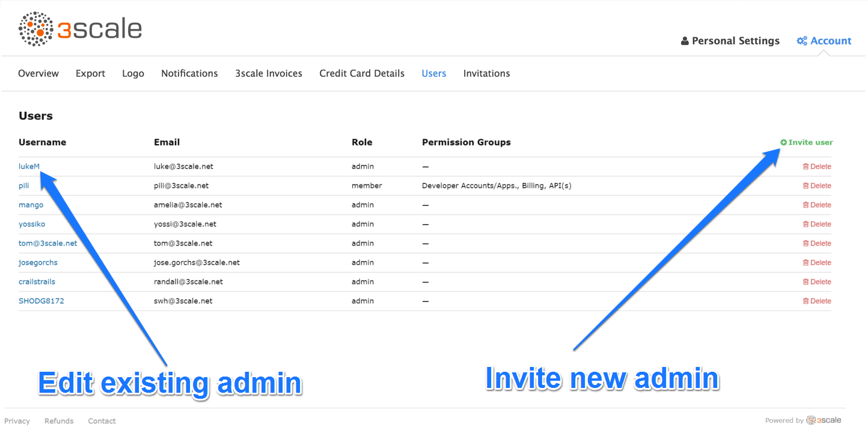This screenshot has height=436, width=868.
Task: Click the 3scale logo in header
Action: click(x=80, y=29)
